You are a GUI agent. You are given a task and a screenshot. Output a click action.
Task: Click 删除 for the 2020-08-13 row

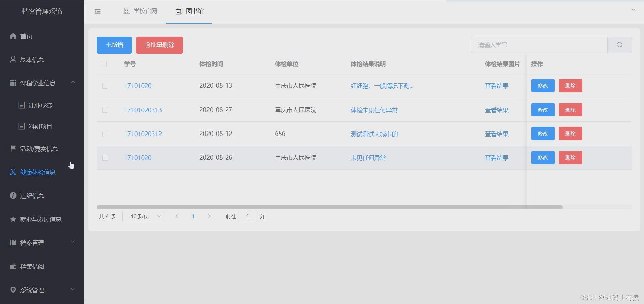tap(570, 86)
